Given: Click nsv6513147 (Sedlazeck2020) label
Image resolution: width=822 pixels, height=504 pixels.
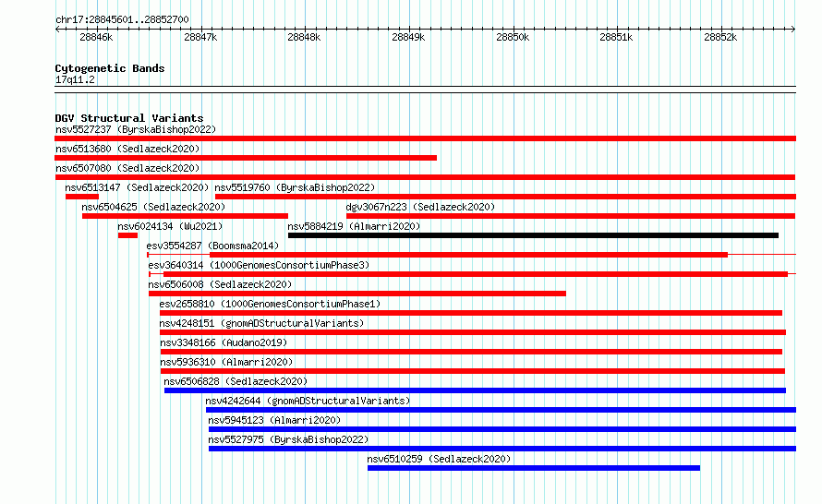Looking at the screenshot, I should [137, 187].
